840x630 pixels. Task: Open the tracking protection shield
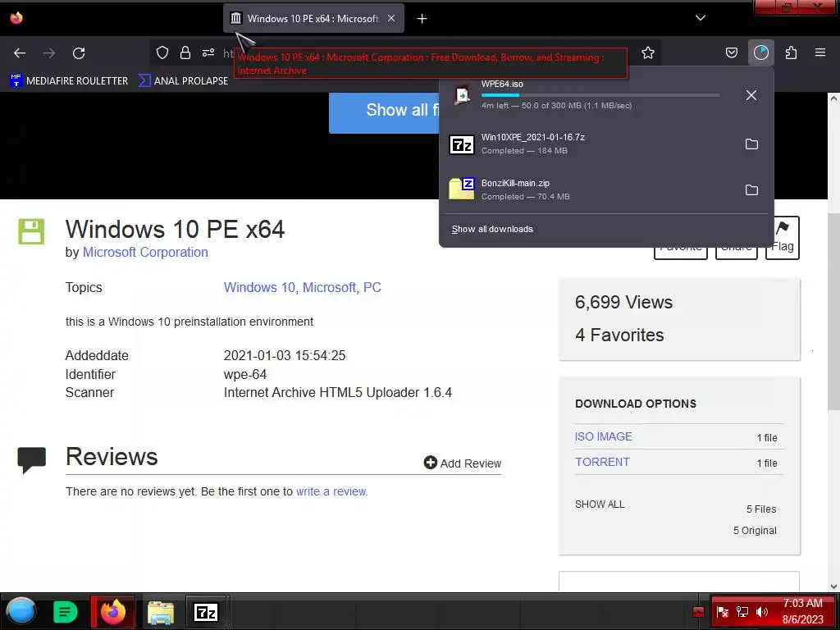click(162, 52)
